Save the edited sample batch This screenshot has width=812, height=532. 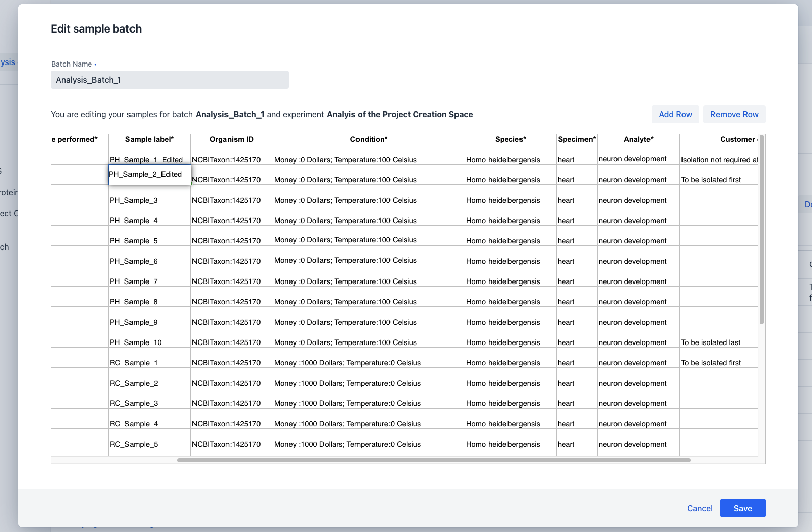(742, 508)
